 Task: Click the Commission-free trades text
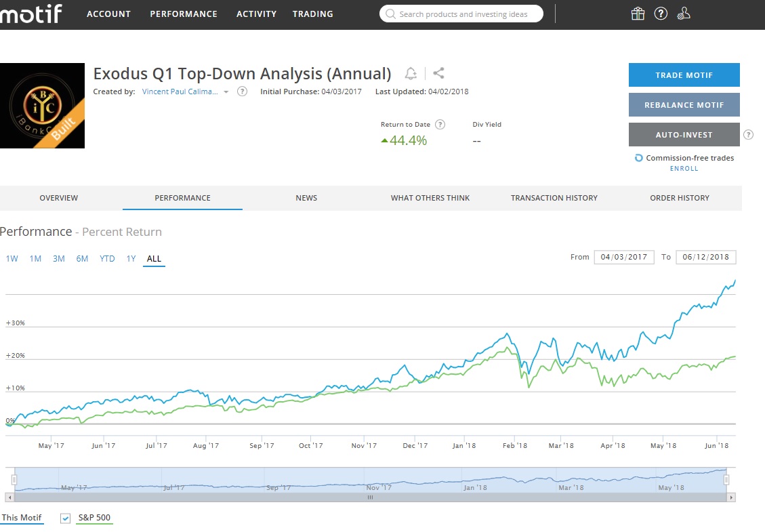pyautogui.click(x=690, y=158)
